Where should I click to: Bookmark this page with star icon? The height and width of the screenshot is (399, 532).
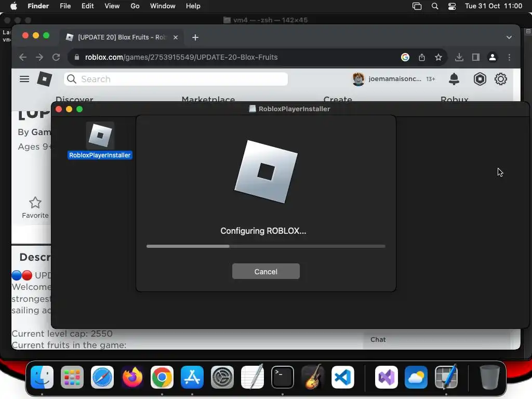(x=438, y=57)
